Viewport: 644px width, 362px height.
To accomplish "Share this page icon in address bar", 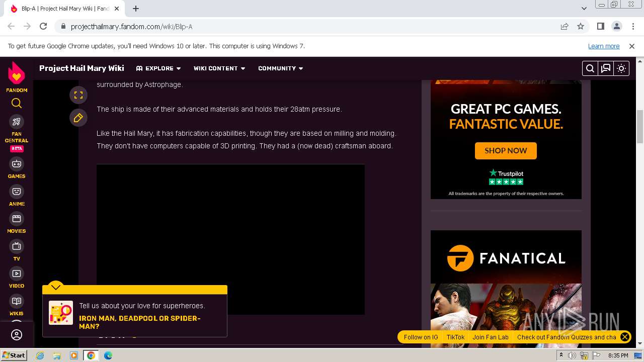I will (x=565, y=26).
